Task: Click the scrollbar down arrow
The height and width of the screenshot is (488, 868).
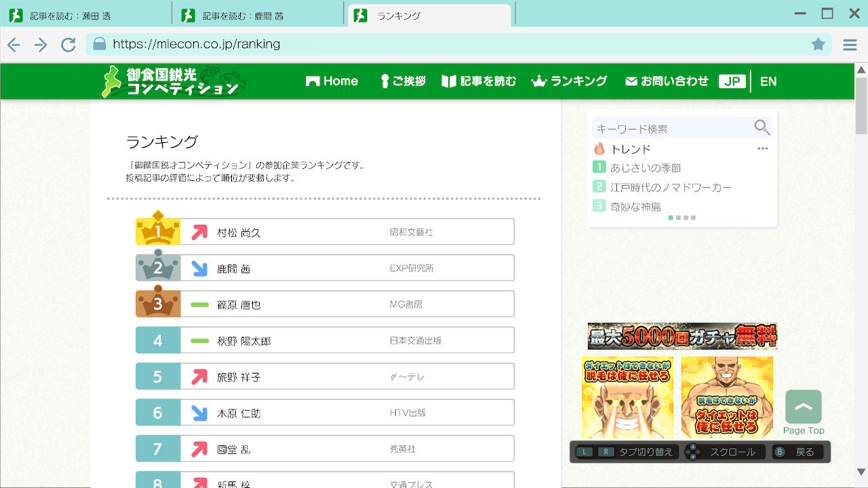Action: point(861,472)
